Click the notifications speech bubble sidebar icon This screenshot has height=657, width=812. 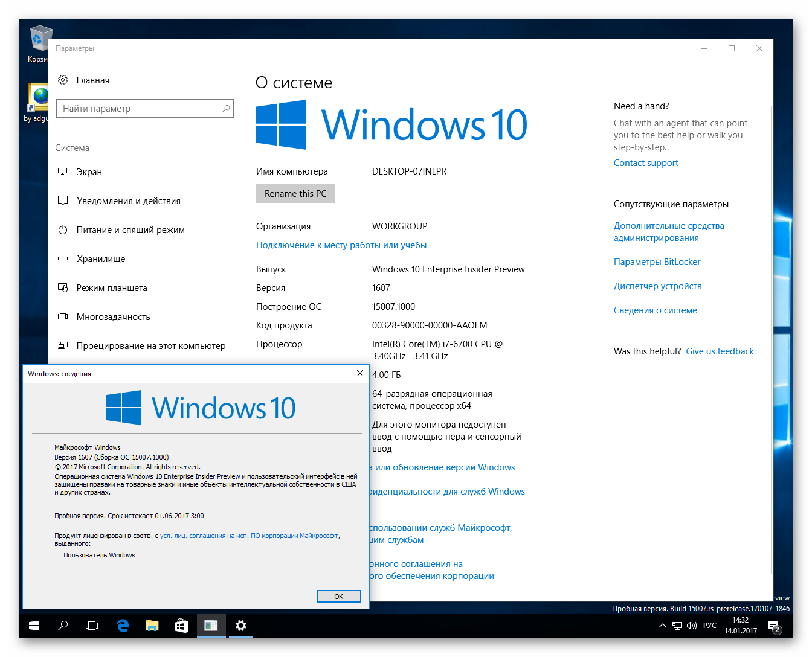coord(63,200)
